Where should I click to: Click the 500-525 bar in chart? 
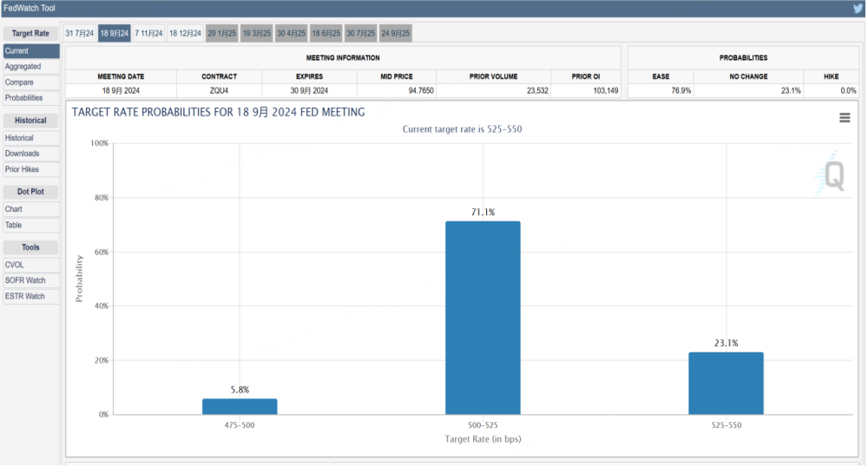click(x=483, y=319)
